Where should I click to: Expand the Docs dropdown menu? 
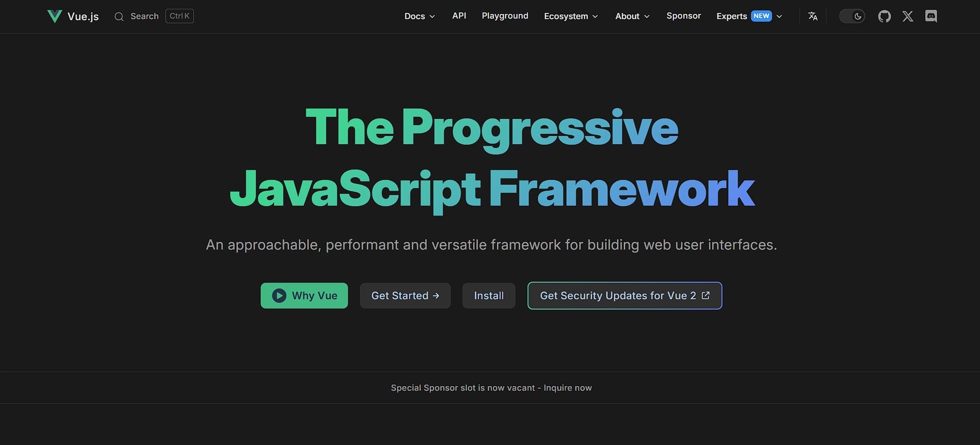(419, 17)
